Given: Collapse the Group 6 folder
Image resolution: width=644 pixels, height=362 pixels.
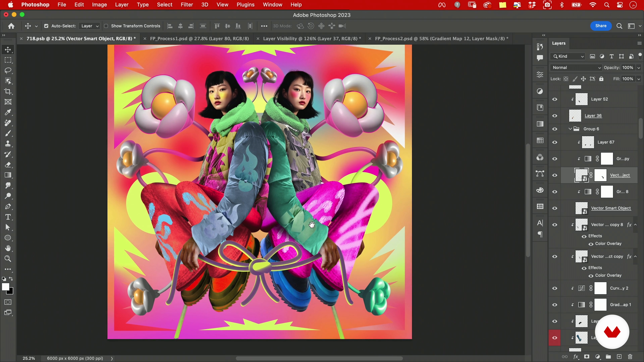Looking at the screenshot, I should [570, 129].
